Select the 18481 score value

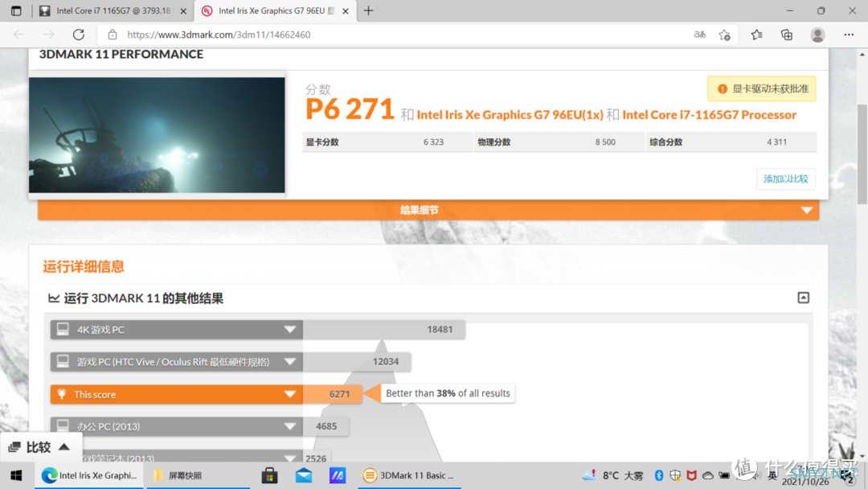tap(440, 330)
